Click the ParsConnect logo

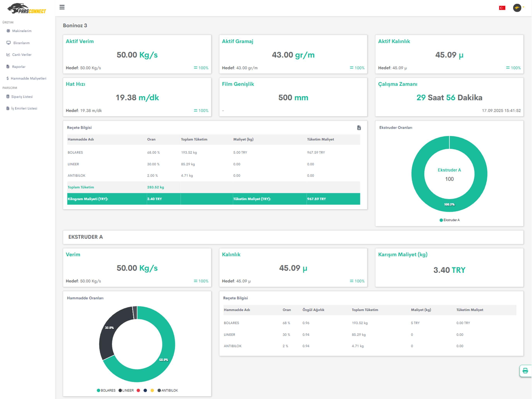26,9
